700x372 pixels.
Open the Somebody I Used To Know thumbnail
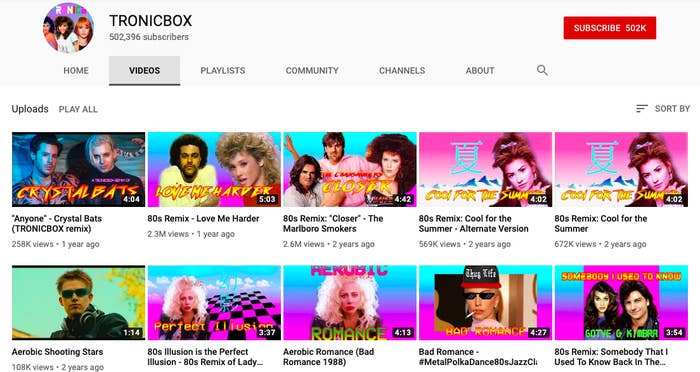point(621,303)
